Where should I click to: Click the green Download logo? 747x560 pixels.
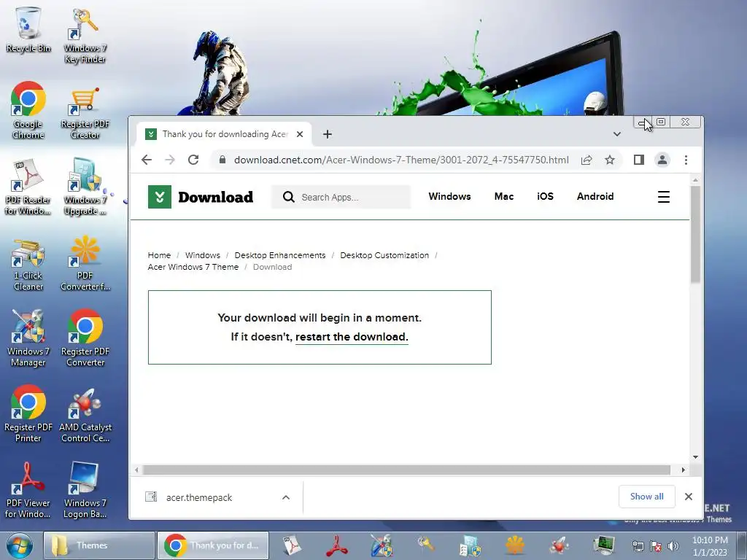[x=201, y=197]
